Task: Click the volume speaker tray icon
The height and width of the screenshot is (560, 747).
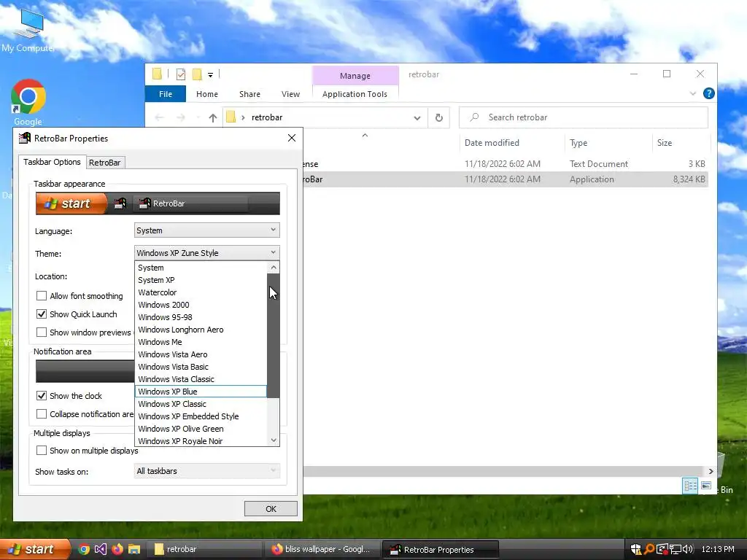Action: click(x=687, y=549)
